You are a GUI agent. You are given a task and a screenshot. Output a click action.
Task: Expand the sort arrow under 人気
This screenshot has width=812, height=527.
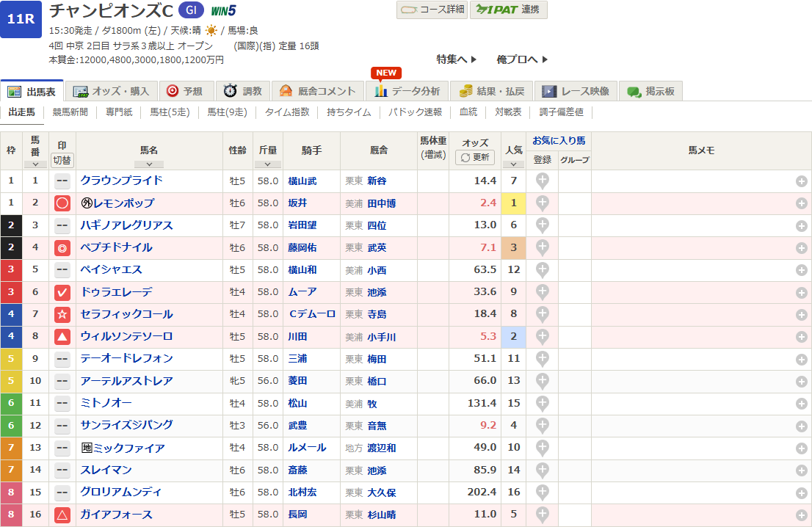point(513,164)
